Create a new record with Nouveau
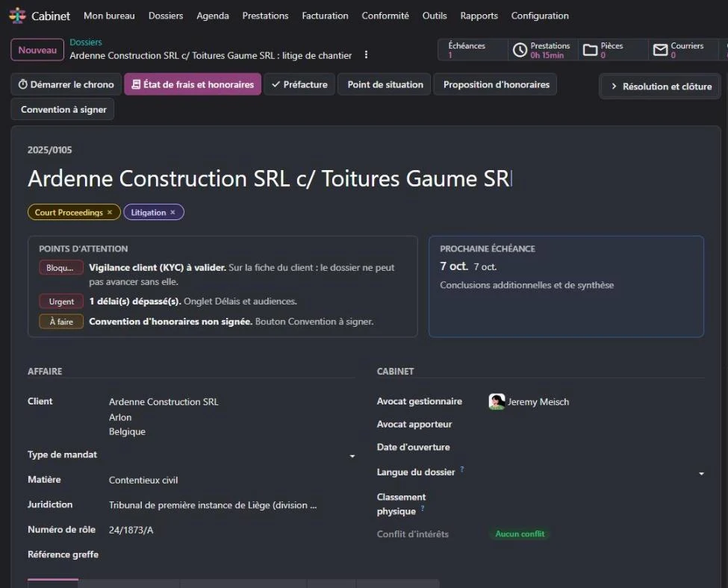Image resolution: width=728 pixels, height=588 pixels. coord(37,50)
